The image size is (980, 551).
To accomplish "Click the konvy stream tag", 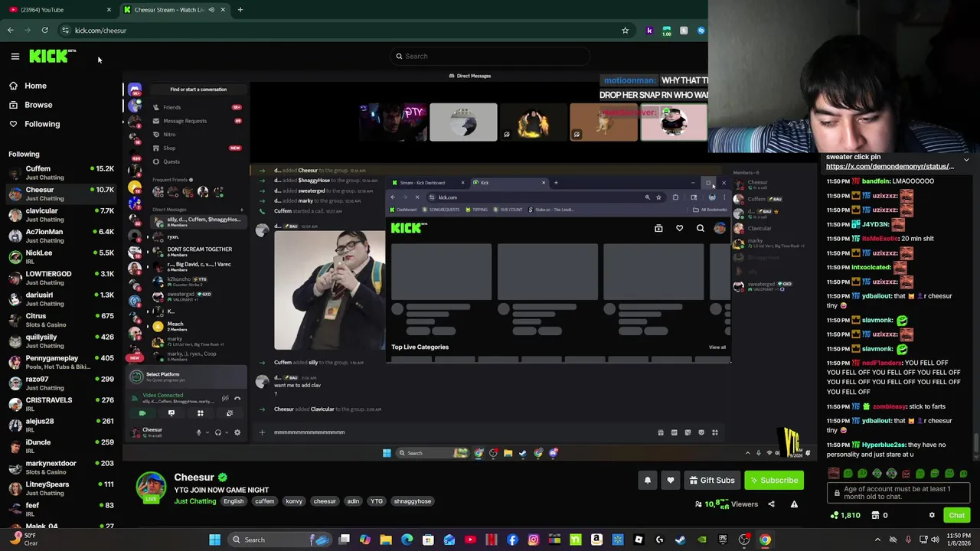I will pyautogui.click(x=294, y=501).
